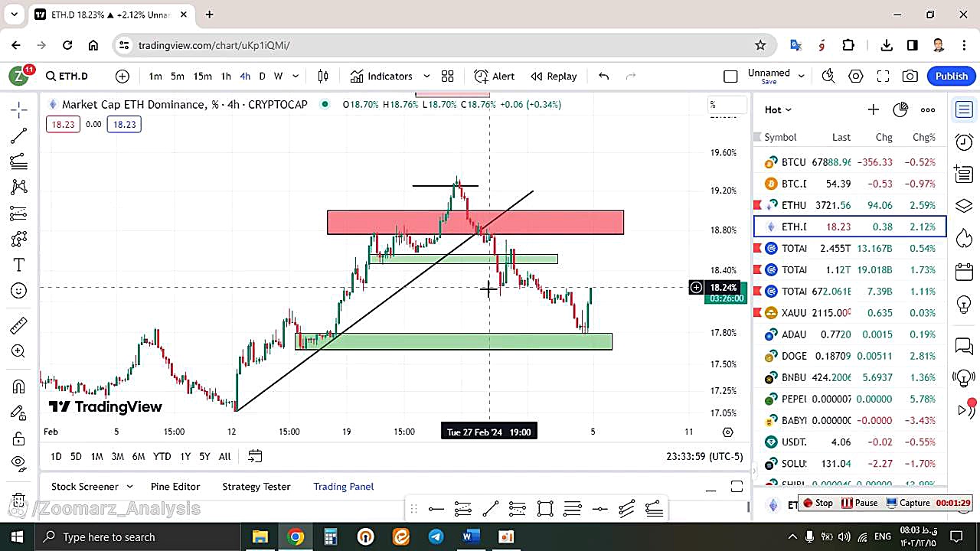Screen dimensions: 980x551
Task: Open quick search icon in top bar
Action: tap(828, 76)
